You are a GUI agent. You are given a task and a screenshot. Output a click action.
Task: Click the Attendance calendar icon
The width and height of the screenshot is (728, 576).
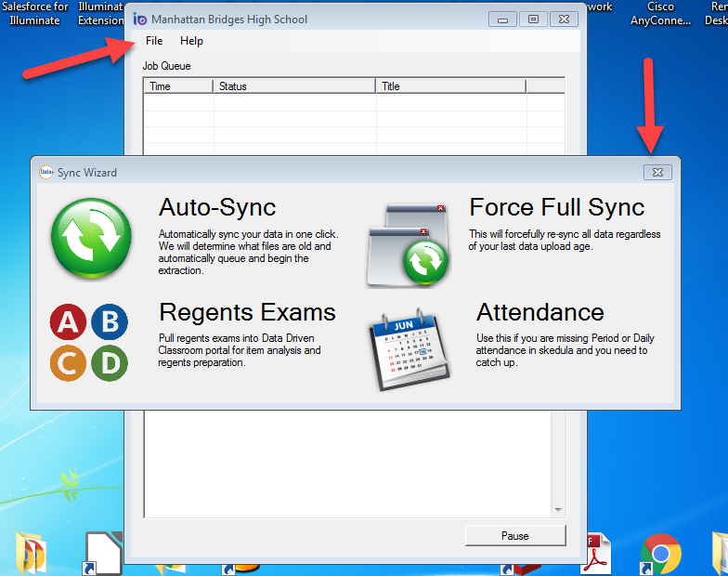[409, 349]
